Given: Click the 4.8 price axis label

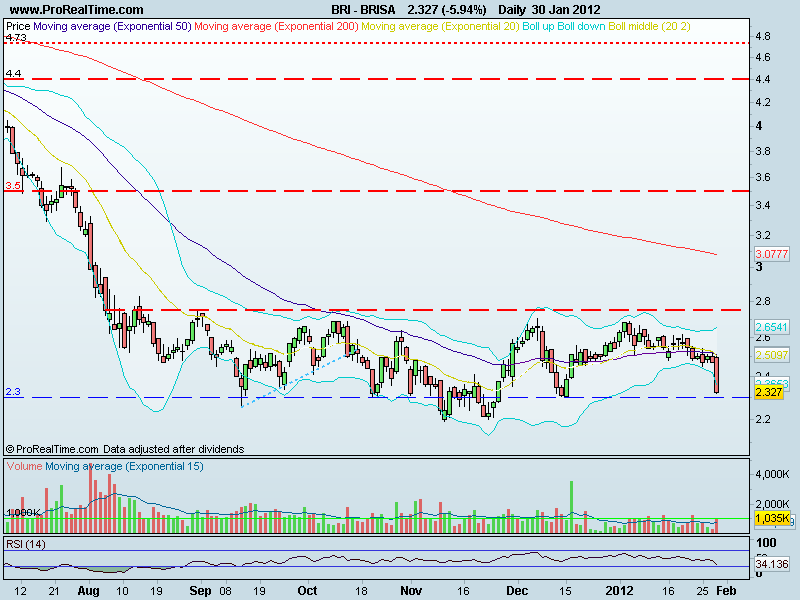Looking at the screenshot, I should click(x=763, y=37).
